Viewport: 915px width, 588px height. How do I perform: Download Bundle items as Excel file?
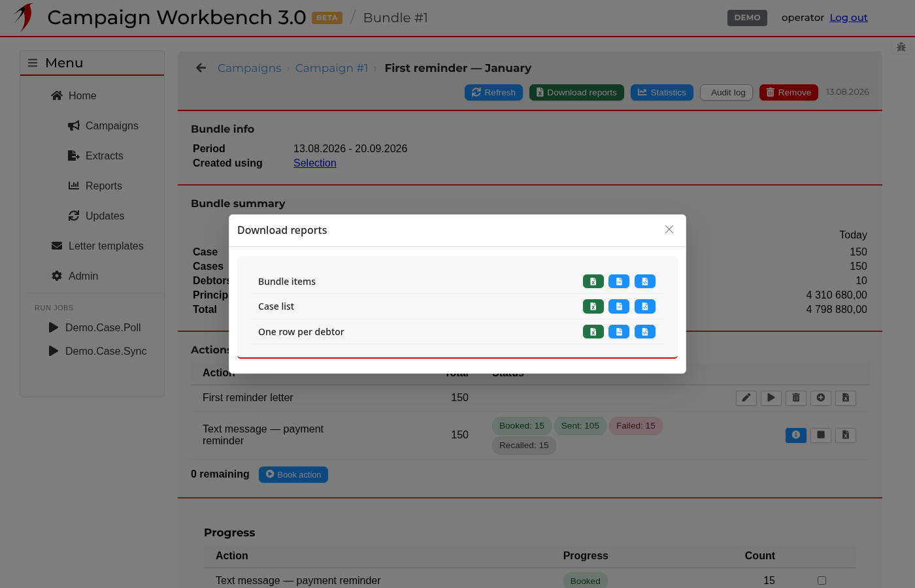(x=593, y=282)
